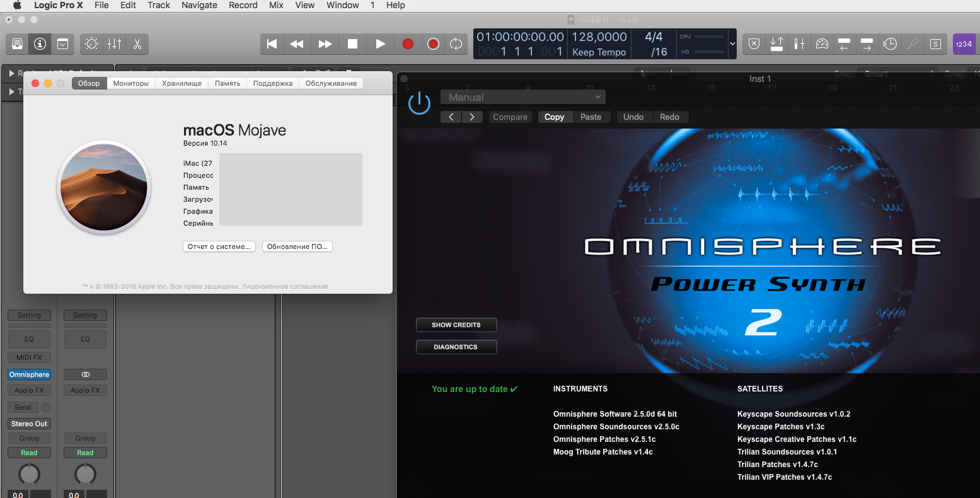This screenshot has width=980, height=498.
Task: Open the Track menu
Action: click(x=159, y=5)
